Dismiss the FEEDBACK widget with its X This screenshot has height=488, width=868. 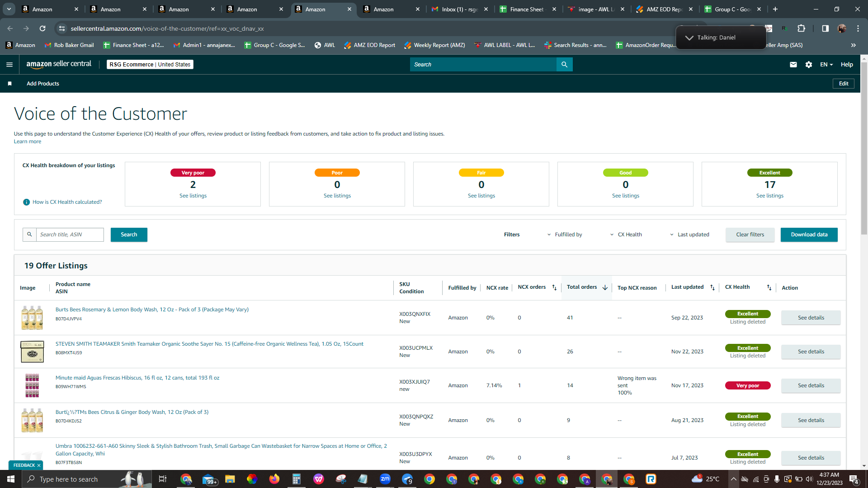(x=39, y=465)
